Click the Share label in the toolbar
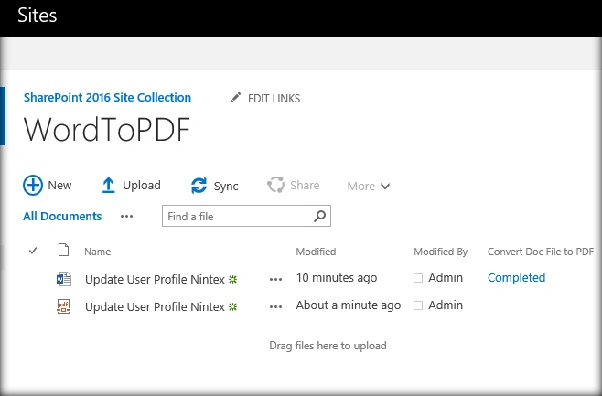602x396 pixels. pyautogui.click(x=304, y=185)
